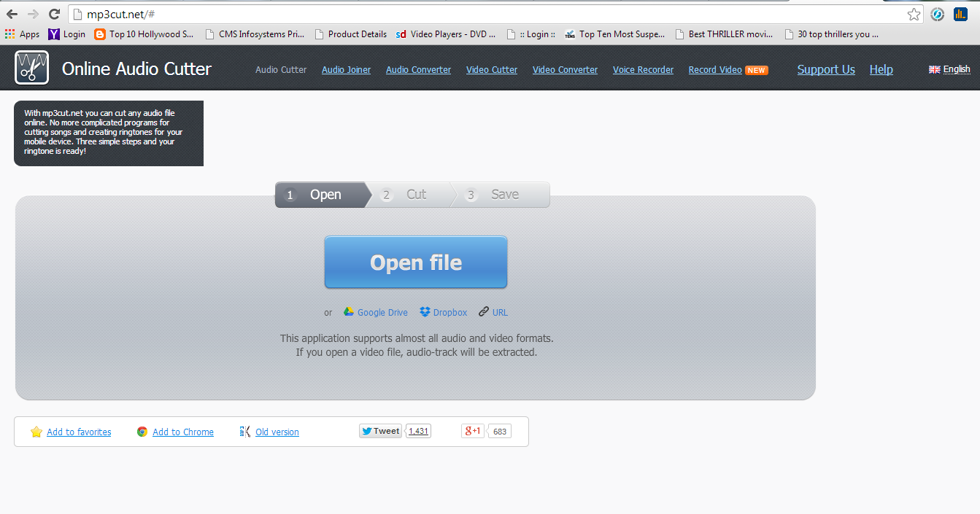The width and height of the screenshot is (980, 514).
Task: Open the Top 10 Hollywood Blogger bookmark
Action: point(144,34)
